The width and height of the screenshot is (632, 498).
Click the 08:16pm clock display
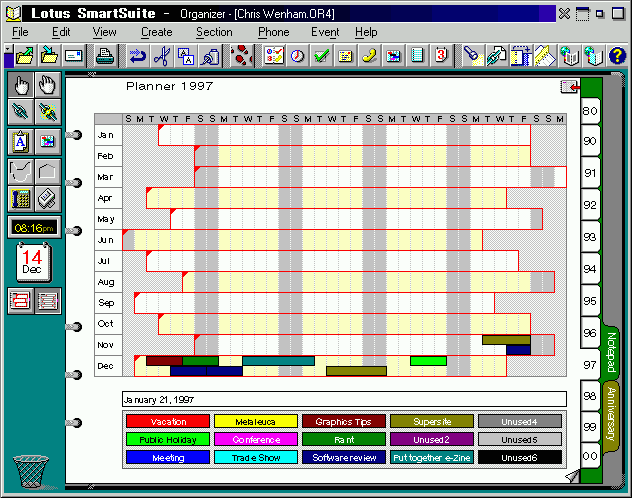34,228
